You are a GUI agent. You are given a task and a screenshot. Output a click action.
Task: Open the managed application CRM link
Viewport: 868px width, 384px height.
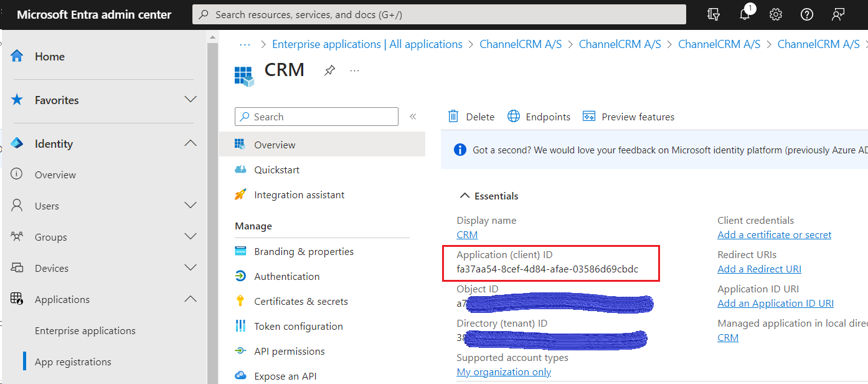pyautogui.click(x=728, y=337)
